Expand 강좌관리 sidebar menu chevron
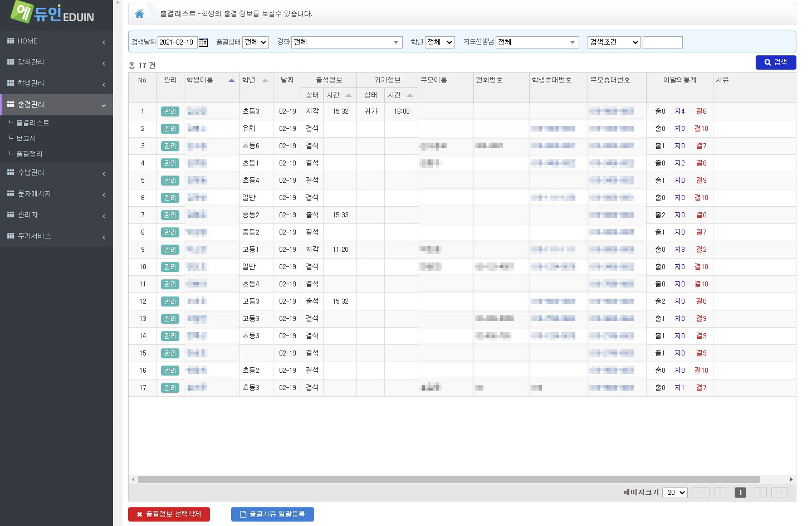The height and width of the screenshot is (526, 812). (104, 64)
